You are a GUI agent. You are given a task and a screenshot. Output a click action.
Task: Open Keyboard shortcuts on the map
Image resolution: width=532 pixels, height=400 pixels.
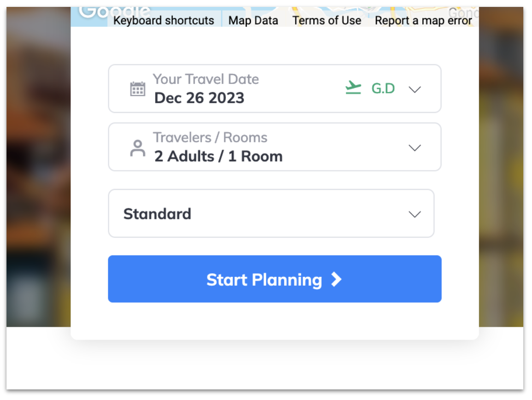click(x=164, y=20)
